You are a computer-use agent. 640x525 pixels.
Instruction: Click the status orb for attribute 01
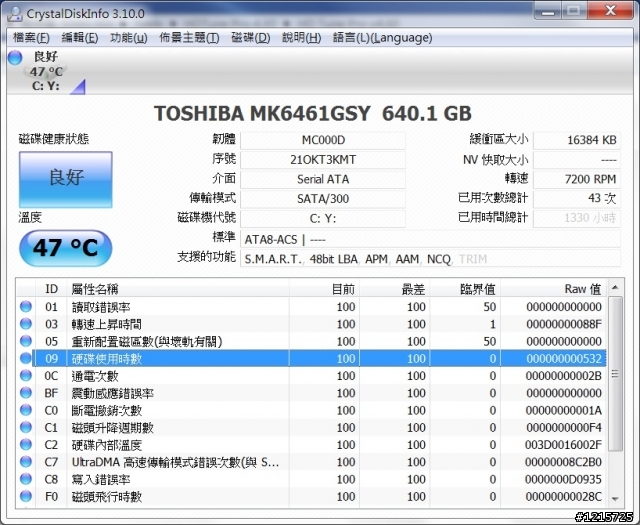[x=26, y=307]
